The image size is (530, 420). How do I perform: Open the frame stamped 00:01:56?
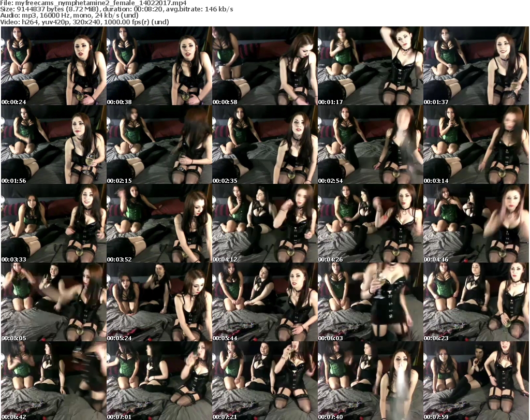pyautogui.click(x=53, y=144)
